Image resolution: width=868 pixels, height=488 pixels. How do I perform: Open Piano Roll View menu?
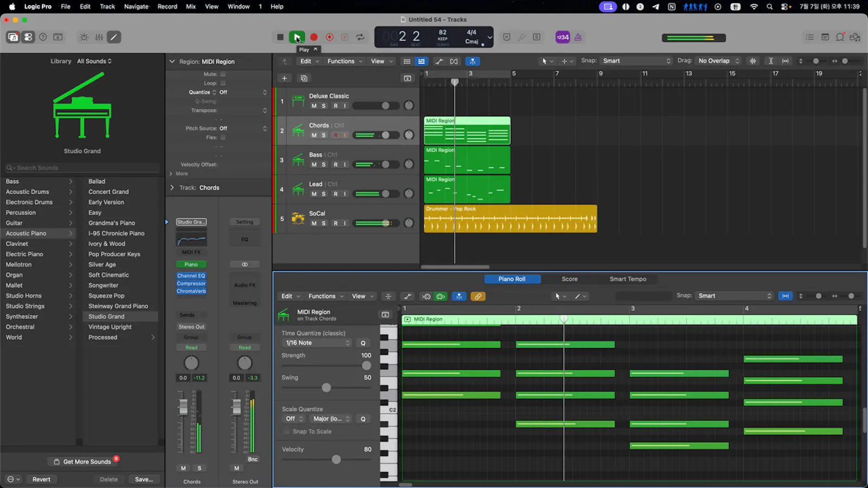(362, 296)
